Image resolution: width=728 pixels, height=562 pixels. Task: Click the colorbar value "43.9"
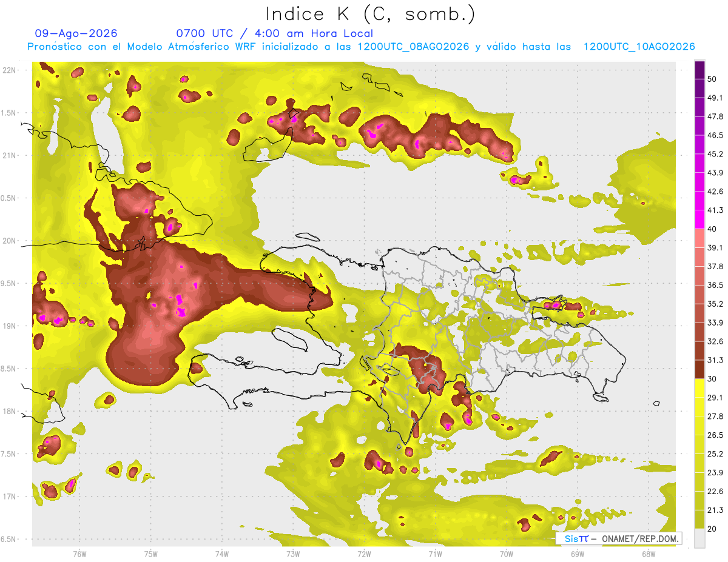coord(715,173)
